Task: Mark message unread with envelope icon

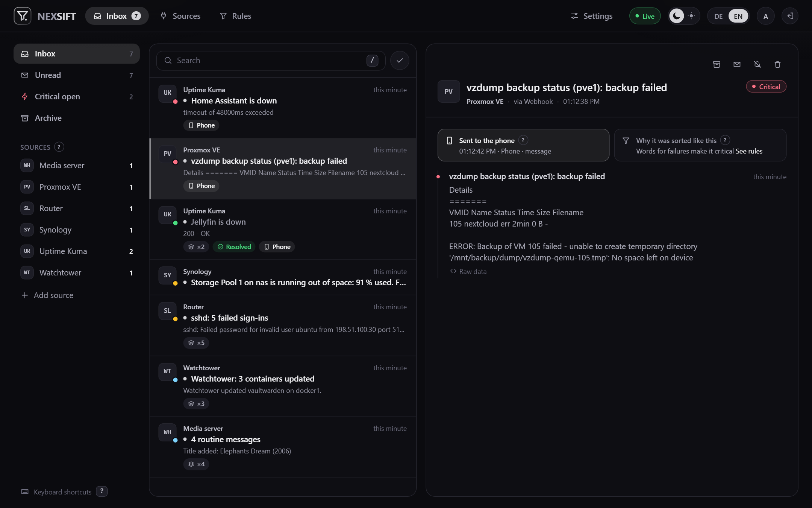Action: point(737,64)
